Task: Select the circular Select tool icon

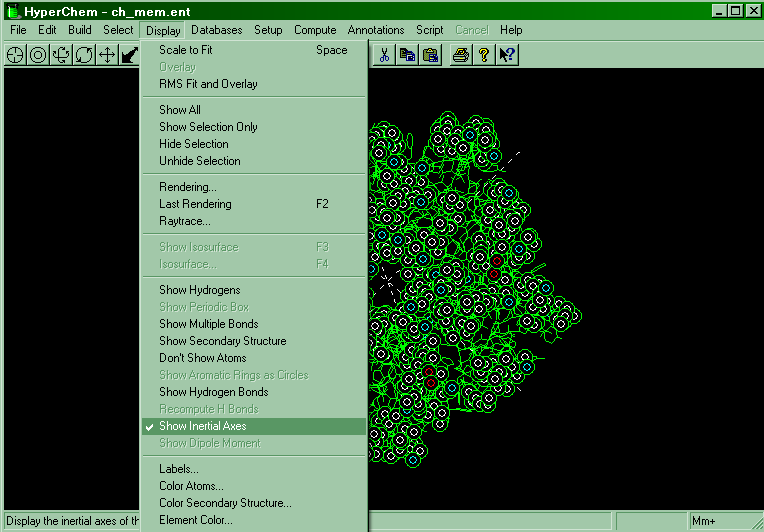Action: point(38,55)
